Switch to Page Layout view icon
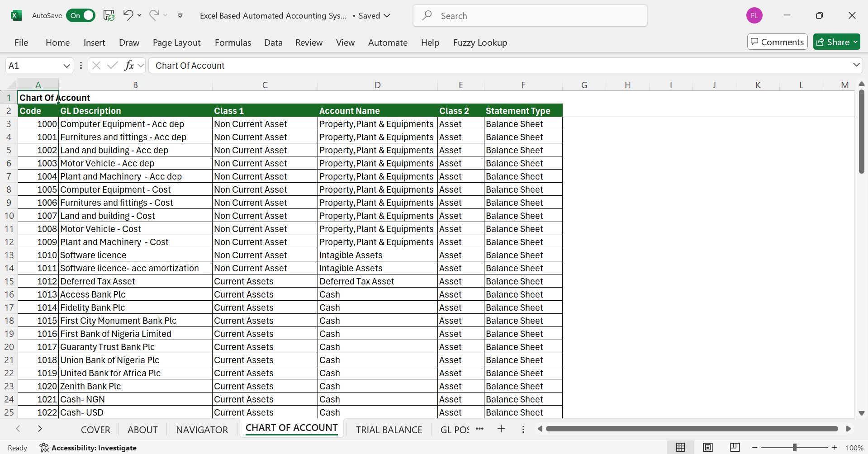Screen dimensions: 868x454 coord(707,447)
